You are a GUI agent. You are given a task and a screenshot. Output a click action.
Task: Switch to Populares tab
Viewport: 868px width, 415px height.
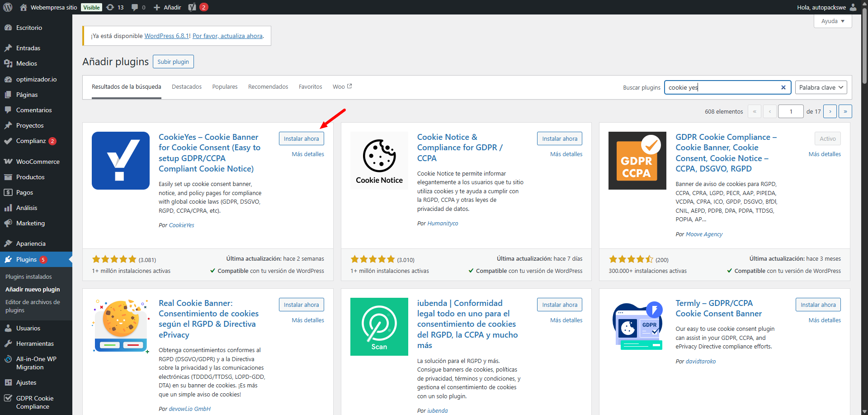225,86
